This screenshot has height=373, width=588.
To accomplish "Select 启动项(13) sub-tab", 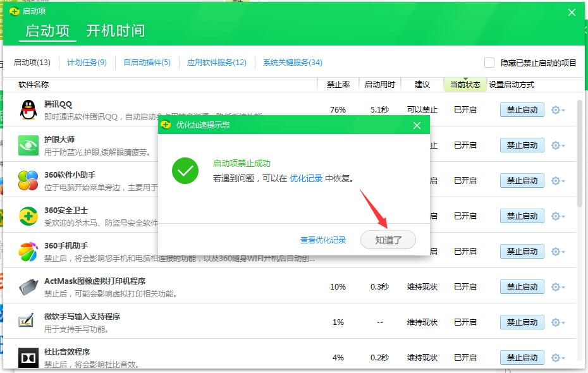I will [x=32, y=63].
